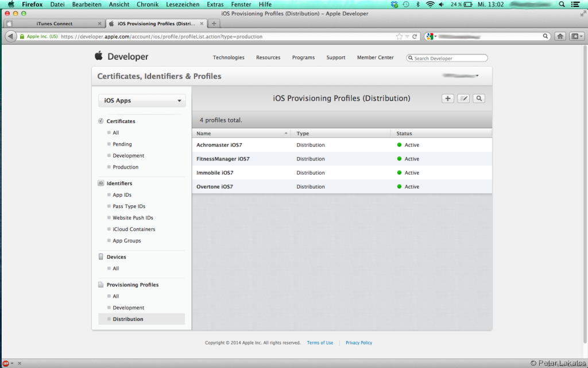Viewport: 588px width, 368px height.
Task: Go back with the browser back arrow
Action: (x=10, y=36)
